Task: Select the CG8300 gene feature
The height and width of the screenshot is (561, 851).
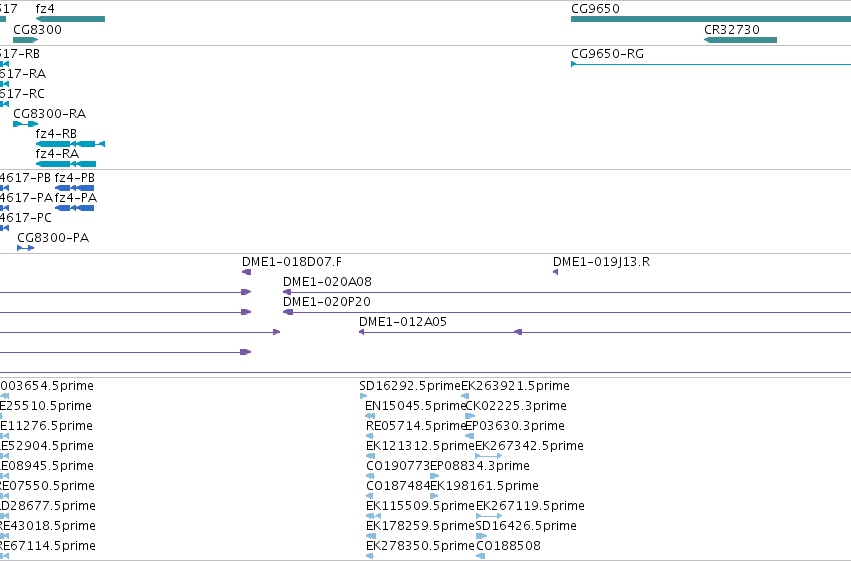Action: [26, 40]
